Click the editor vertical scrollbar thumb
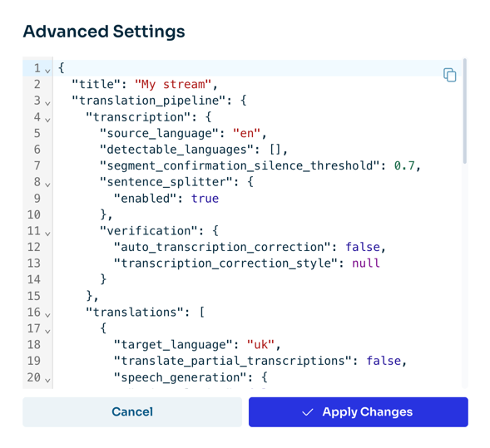490x448 pixels. (465, 111)
